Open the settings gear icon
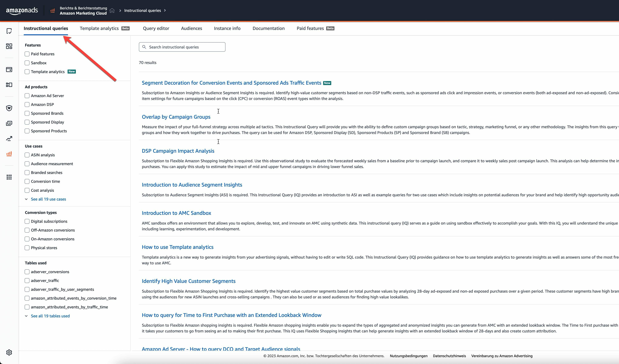Viewport: 619px width, 364px height. 9,352
